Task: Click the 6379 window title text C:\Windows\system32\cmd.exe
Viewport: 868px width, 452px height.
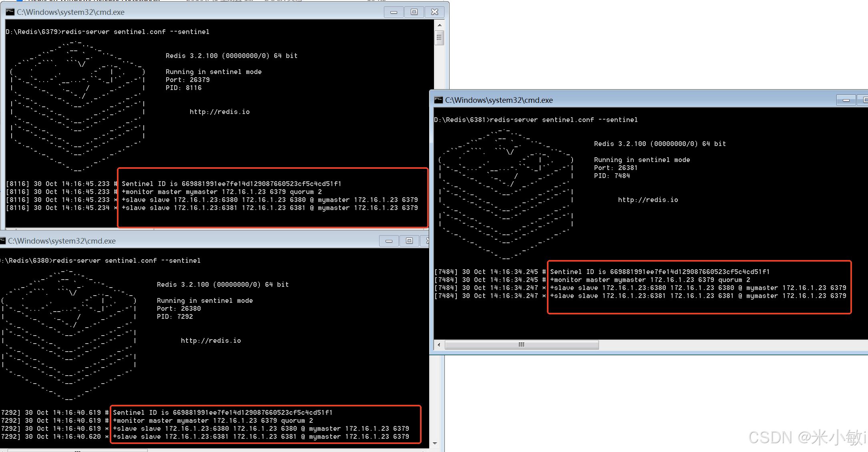Action: pyautogui.click(x=70, y=12)
